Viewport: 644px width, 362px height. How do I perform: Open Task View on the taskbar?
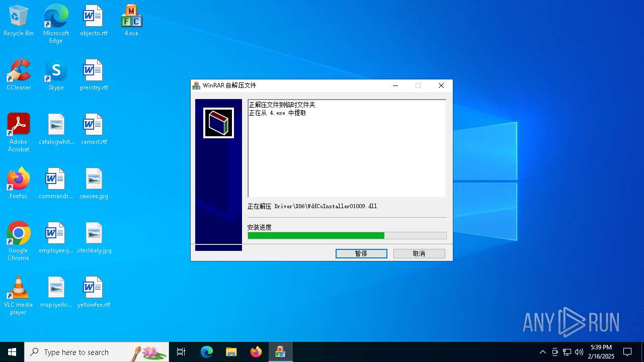(181, 352)
